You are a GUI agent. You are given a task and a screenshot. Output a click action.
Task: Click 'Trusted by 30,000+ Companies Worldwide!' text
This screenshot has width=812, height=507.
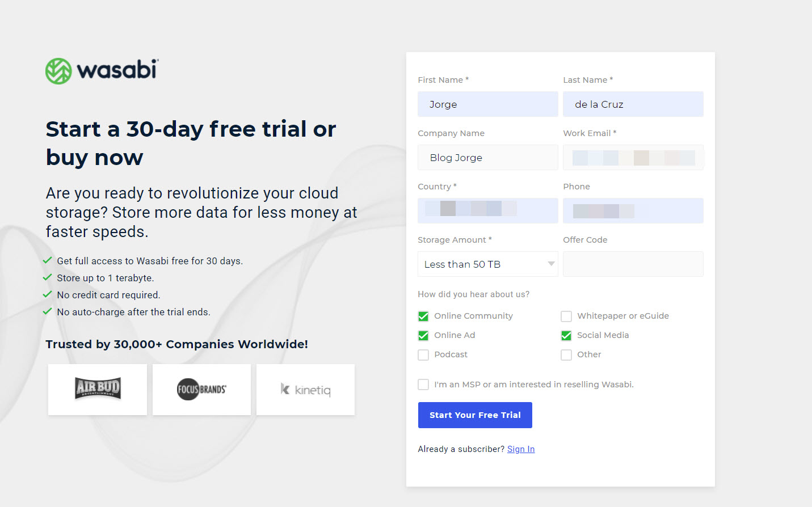177,344
